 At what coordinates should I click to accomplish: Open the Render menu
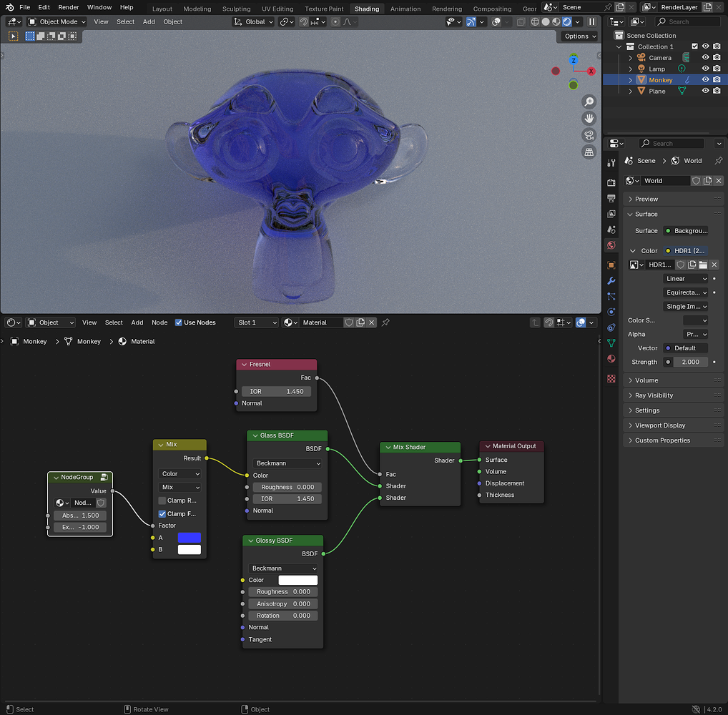point(68,7)
